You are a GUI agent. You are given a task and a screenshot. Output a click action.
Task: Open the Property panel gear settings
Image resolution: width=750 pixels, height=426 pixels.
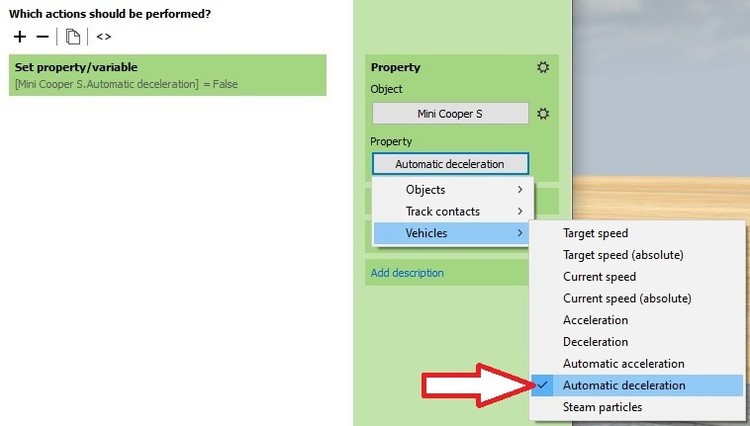[x=543, y=67]
